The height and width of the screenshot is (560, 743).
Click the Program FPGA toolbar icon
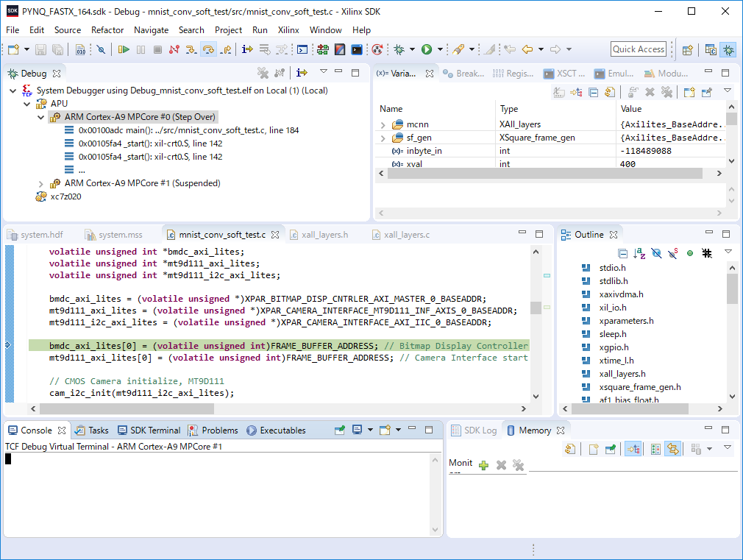pyautogui.click(x=323, y=49)
